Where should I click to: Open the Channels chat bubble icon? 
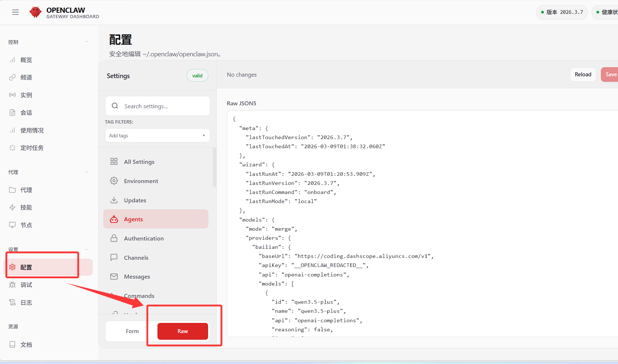point(114,258)
